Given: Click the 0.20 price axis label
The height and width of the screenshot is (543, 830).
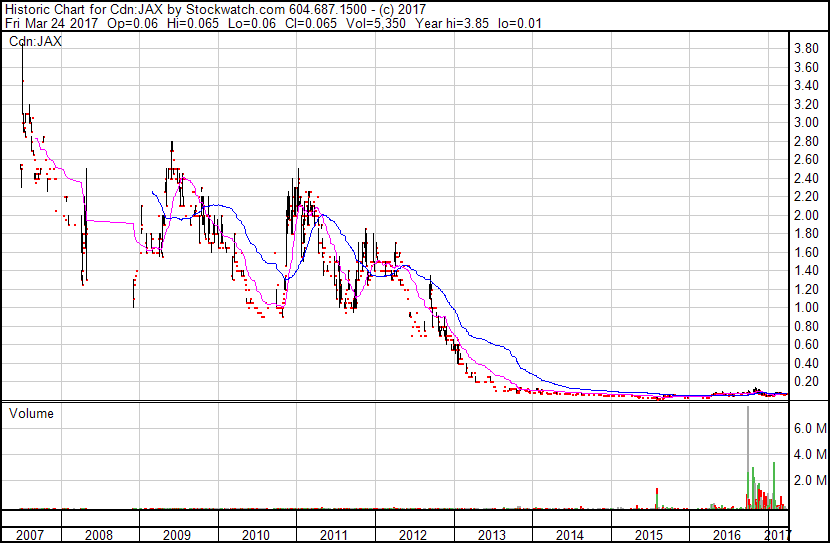Looking at the screenshot, I should pos(806,382).
